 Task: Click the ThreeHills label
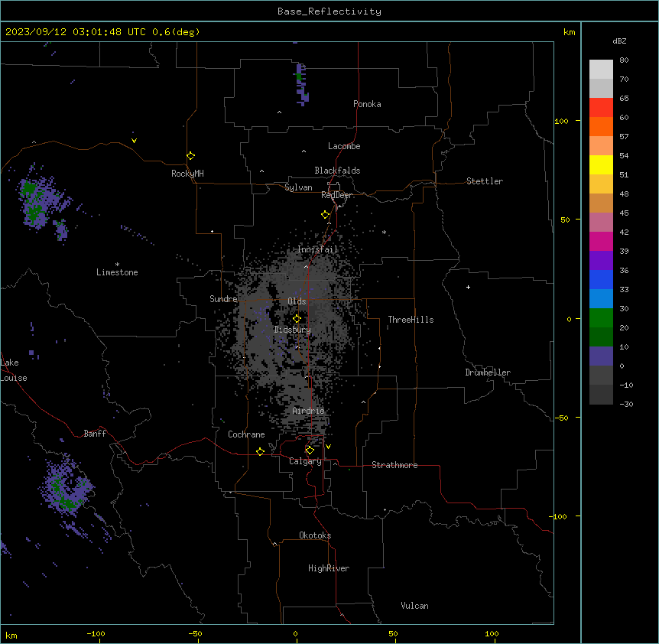tap(411, 320)
